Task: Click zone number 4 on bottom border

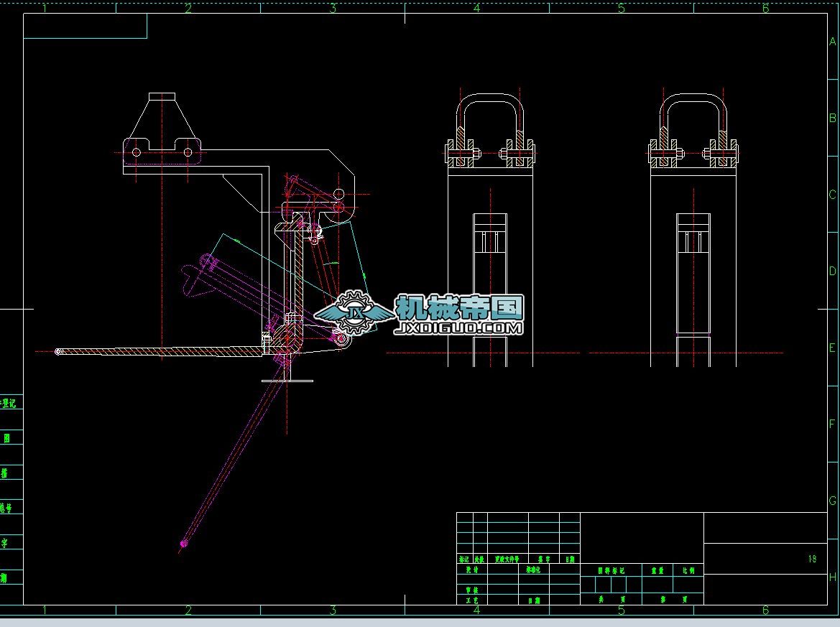Action: tap(477, 610)
